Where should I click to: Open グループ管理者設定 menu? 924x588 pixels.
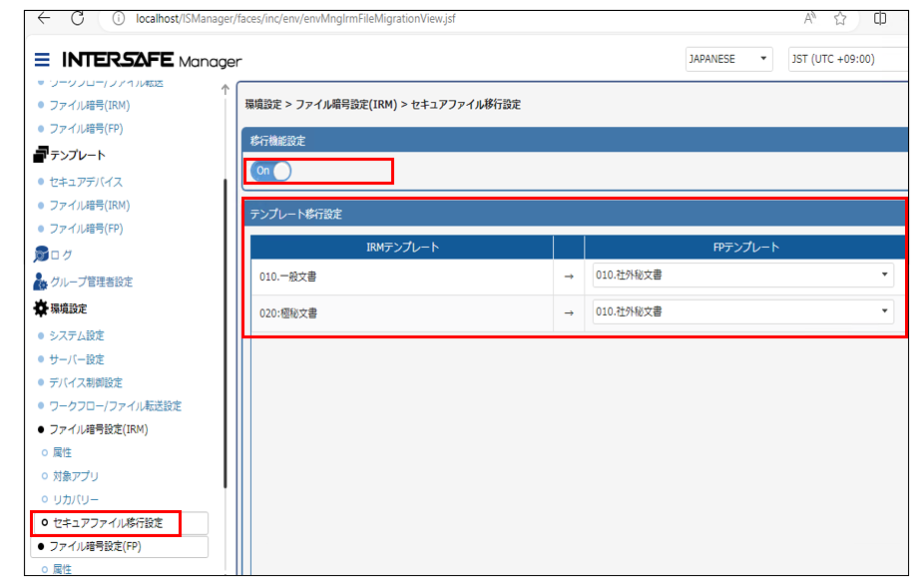[x=92, y=282]
